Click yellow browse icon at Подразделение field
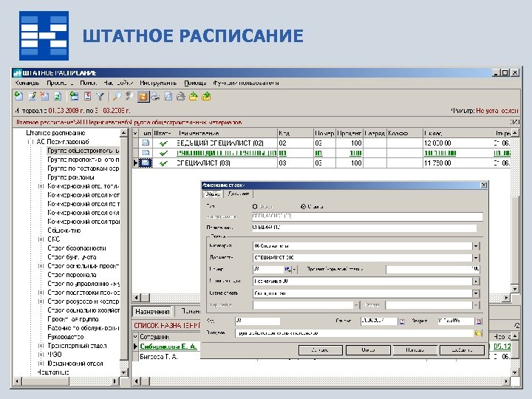Screen dimensions: 532x399 478,333
